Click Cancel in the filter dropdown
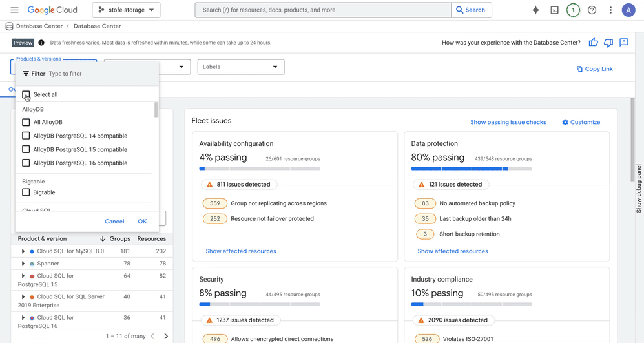Viewport: 644px width, 343px height. [114, 222]
